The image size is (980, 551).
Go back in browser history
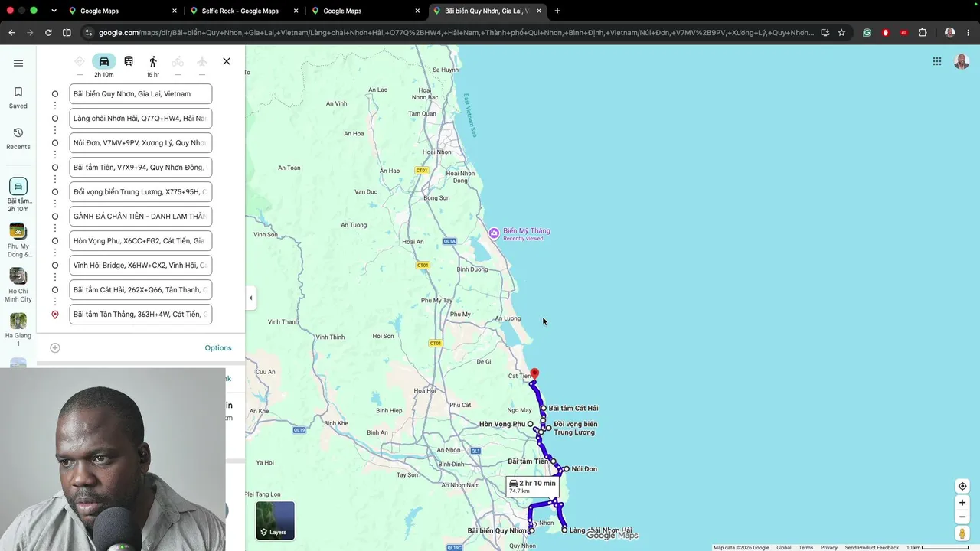pyautogui.click(x=11, y=32)
